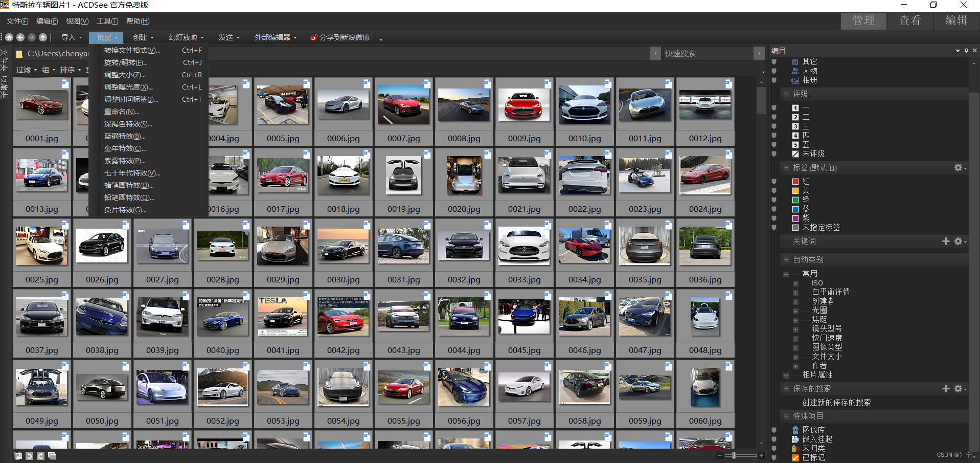Image resolution: width=980 pixels, height=463 pixels.
Task: Open the 工具 menu
Action: pyautogui.click(x=107, y=21)
